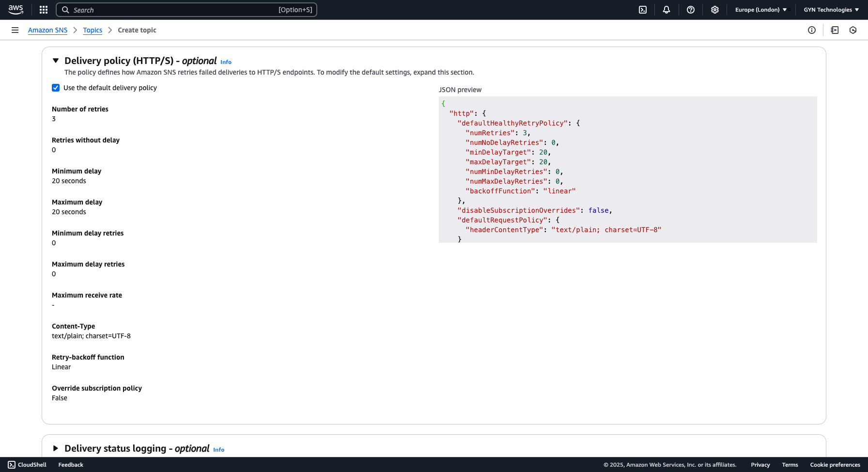
Task: Navigate to Topics breadcrumb link
Action: (93, 30)
